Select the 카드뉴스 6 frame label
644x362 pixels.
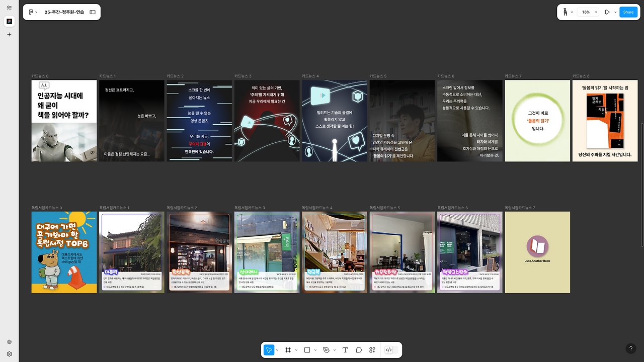pyautogui.click(x=446, y=76)
